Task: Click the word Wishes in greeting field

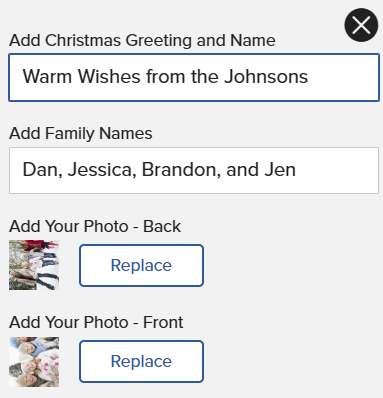Action: [109, 76]
